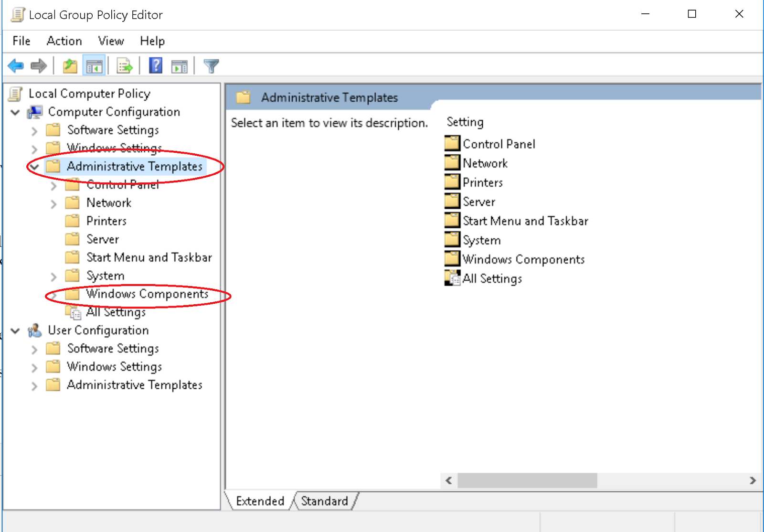Collapse Administrative Templates under Computer Configuration
Screen dimensions: 764x532
(34, 167)
